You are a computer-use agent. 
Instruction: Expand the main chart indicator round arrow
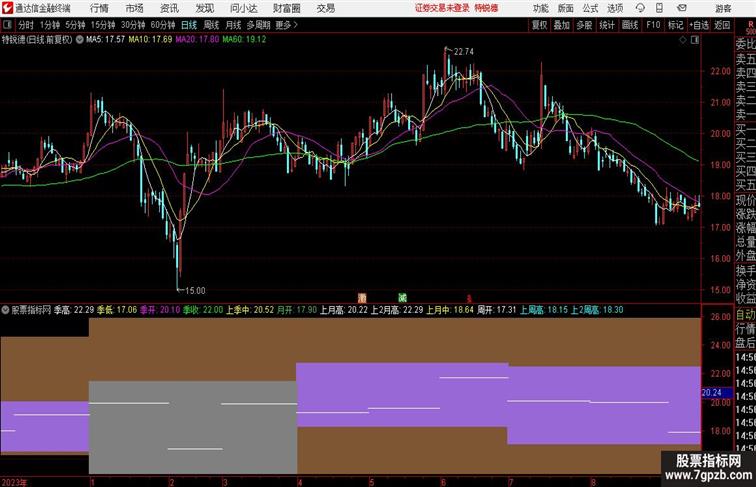pyautogui.click(x=80, y=40)
